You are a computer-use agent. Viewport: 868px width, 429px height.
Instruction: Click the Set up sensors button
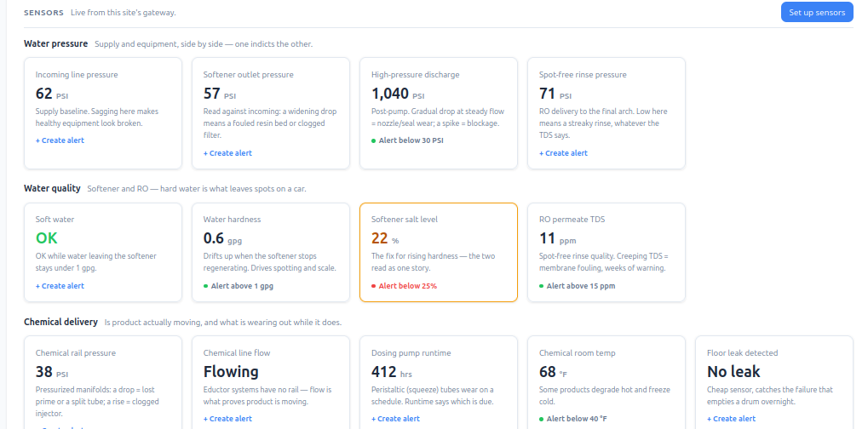coord(817,12)
